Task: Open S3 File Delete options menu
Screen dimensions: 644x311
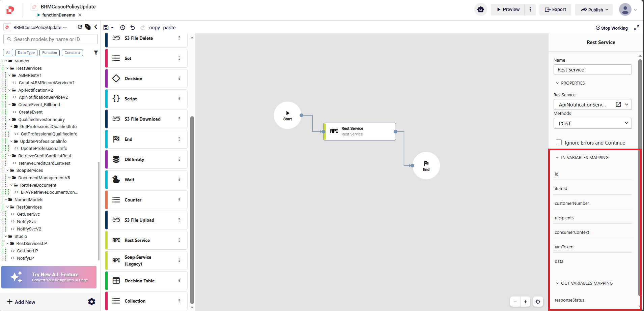Action: 179,38
